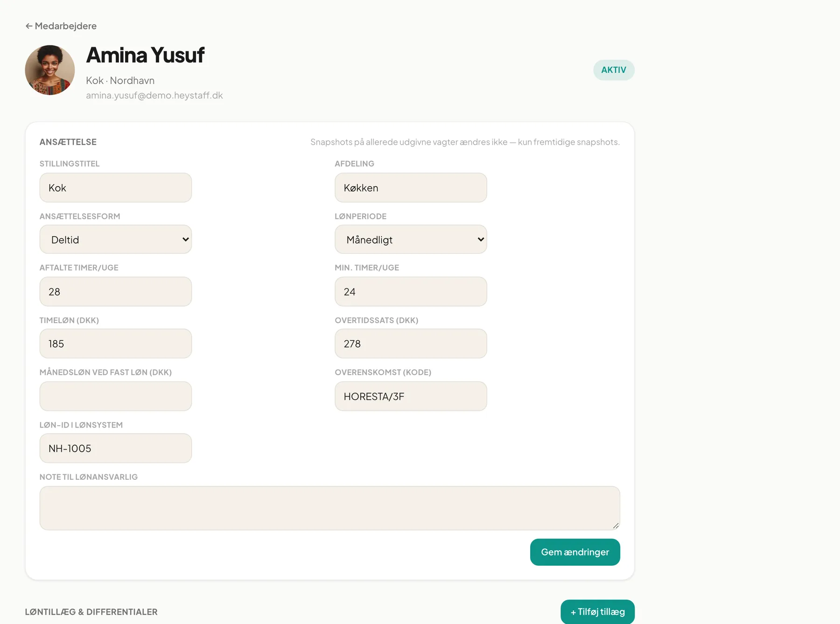
Task: Click the snapshots info note text
Action: point(465,142)
